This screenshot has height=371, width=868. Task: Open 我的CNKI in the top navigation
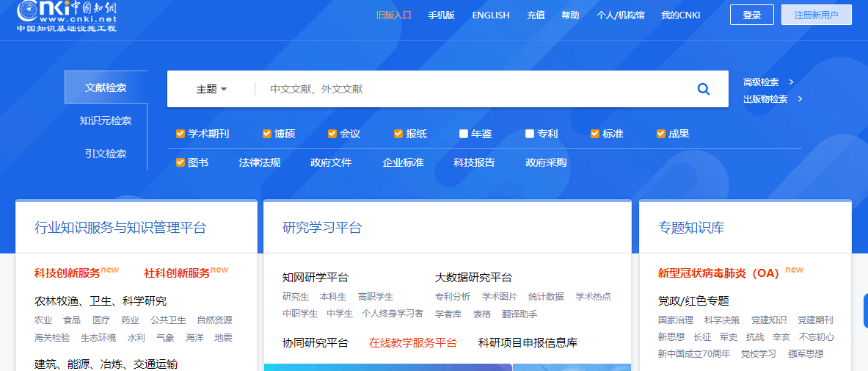click(x=680, y=15)
